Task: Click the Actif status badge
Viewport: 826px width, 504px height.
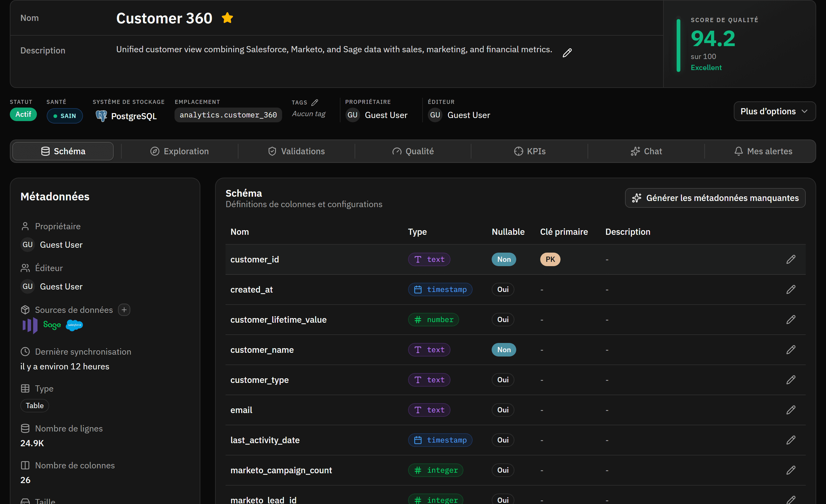Action: click(23, 114)
